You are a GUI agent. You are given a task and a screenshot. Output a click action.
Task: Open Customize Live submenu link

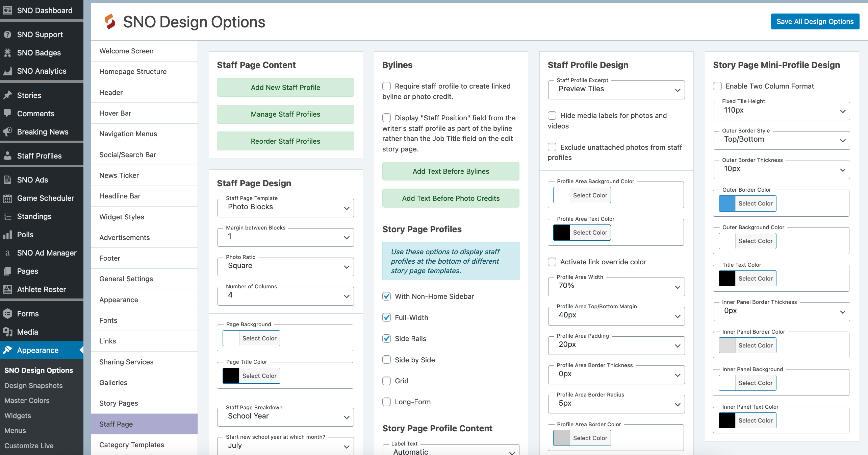point(29,446)
